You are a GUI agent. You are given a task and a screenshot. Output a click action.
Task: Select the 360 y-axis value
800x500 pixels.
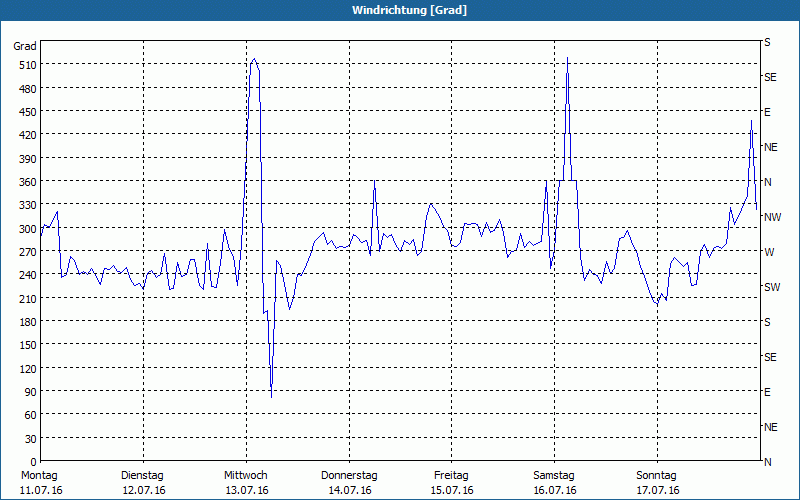point(28,182)
